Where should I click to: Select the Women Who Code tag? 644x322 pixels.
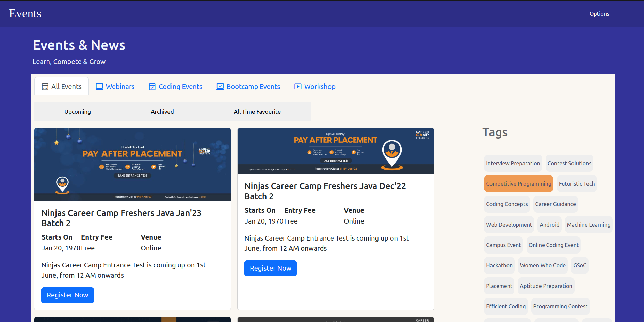pos(543,265)
